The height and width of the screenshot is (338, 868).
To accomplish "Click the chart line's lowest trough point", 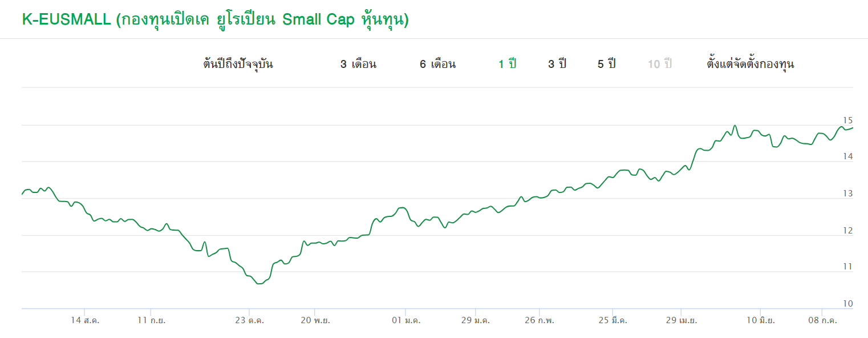I will click(259, 284).
